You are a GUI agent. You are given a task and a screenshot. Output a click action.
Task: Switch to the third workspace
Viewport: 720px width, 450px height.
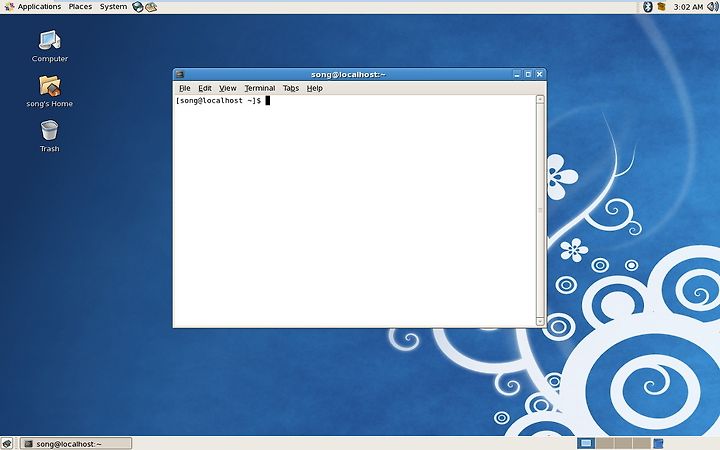623,444
